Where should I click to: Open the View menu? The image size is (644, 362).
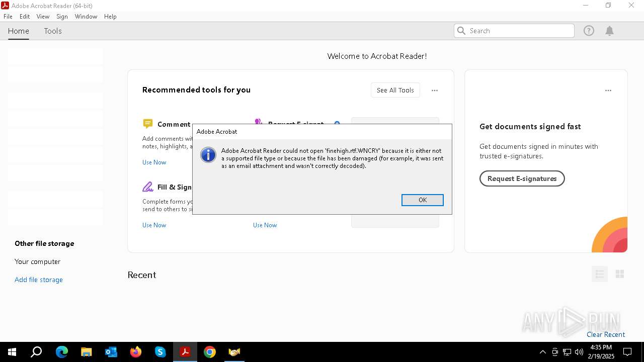[x=43, y=17]
